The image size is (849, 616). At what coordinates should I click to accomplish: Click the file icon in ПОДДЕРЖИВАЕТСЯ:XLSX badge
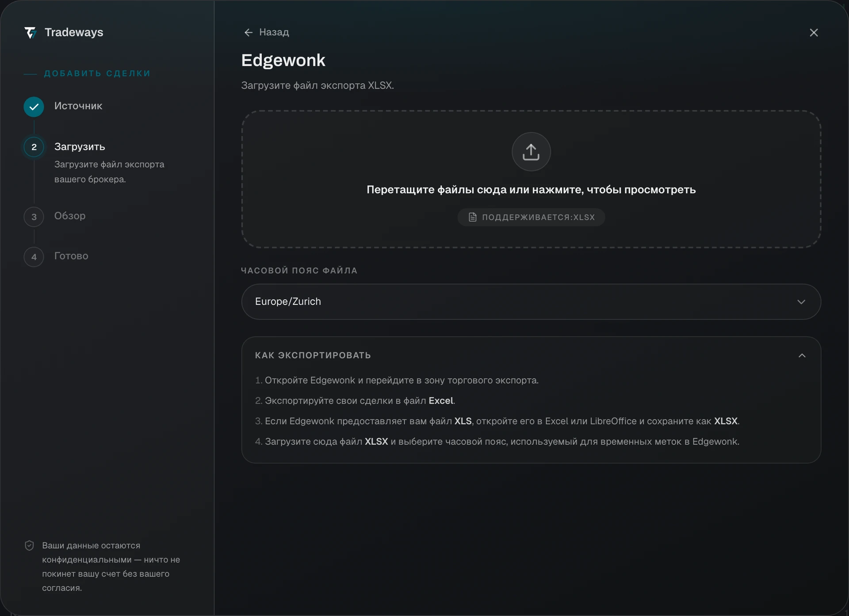coord(472,217)
